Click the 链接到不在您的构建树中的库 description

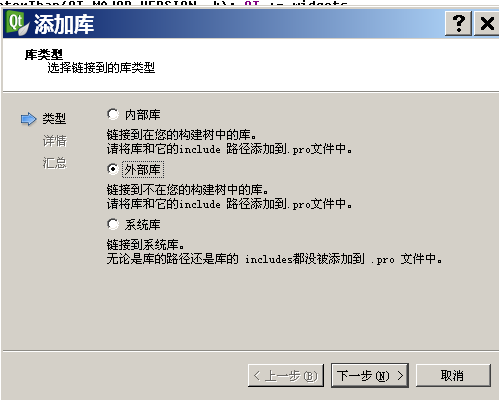(188, 190)
